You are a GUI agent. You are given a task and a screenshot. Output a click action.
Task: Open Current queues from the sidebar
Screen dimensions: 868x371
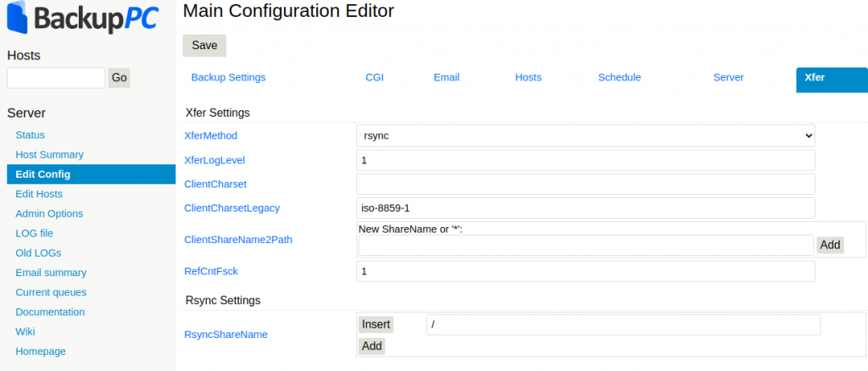(51, 292)
